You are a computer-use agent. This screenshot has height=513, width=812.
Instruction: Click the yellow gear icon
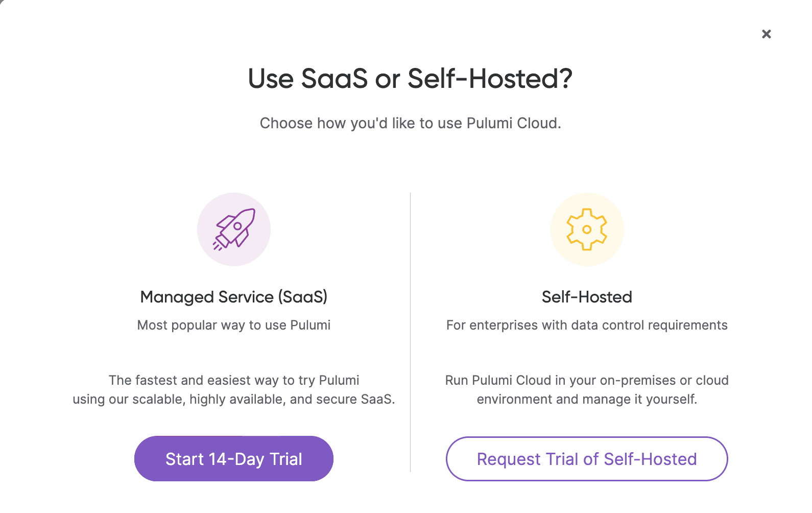(x=587, y=229)
